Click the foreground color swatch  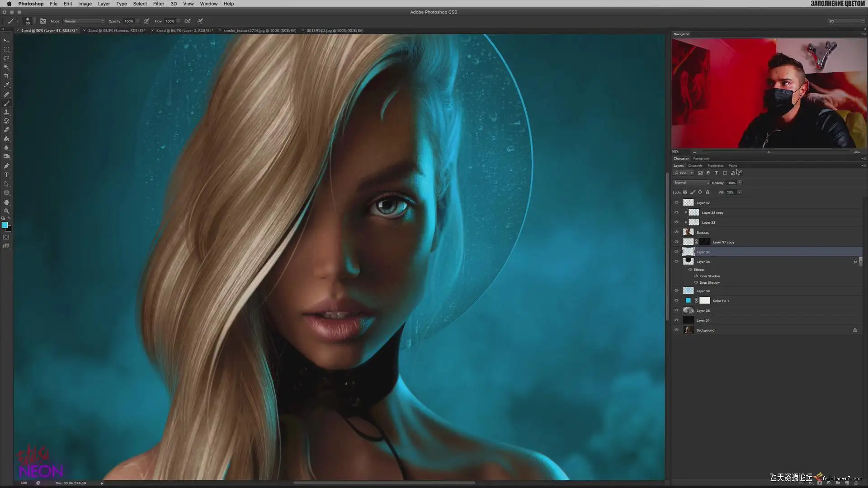point(5,225)
